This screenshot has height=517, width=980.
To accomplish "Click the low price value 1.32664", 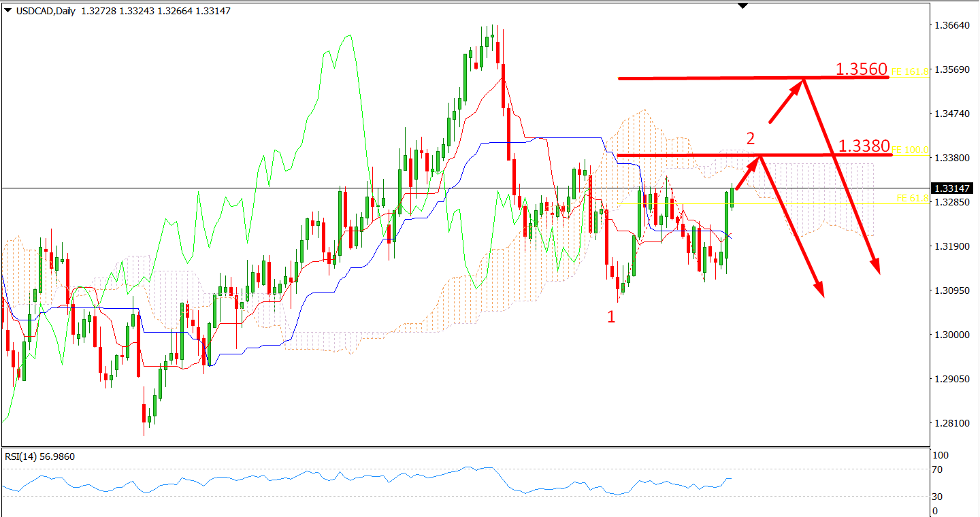I will [x=174, y=11].
